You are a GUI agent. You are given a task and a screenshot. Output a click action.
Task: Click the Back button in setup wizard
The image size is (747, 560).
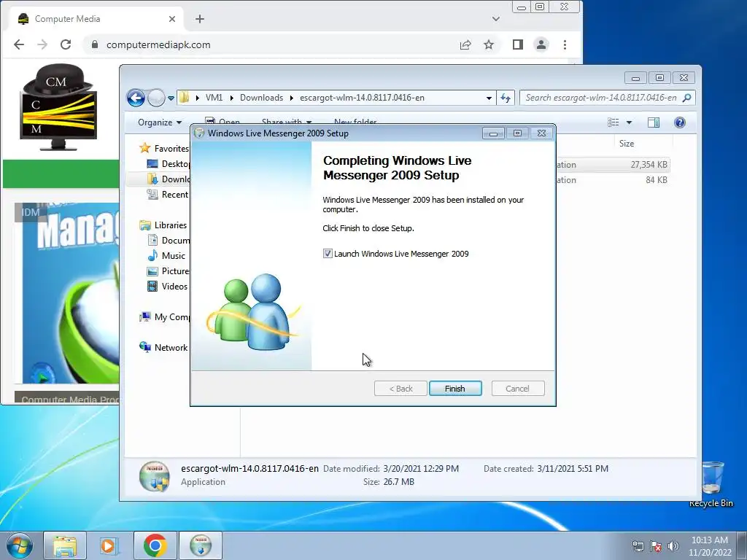coord(400,389)
